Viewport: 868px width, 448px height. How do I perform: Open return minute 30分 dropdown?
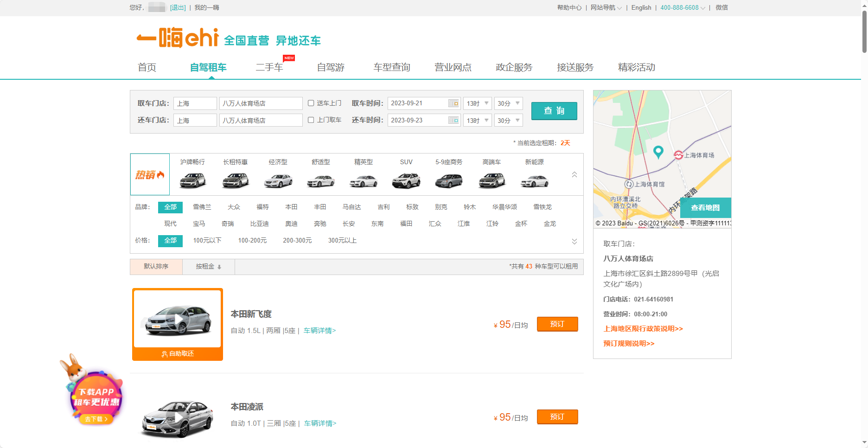coord(508,120)
